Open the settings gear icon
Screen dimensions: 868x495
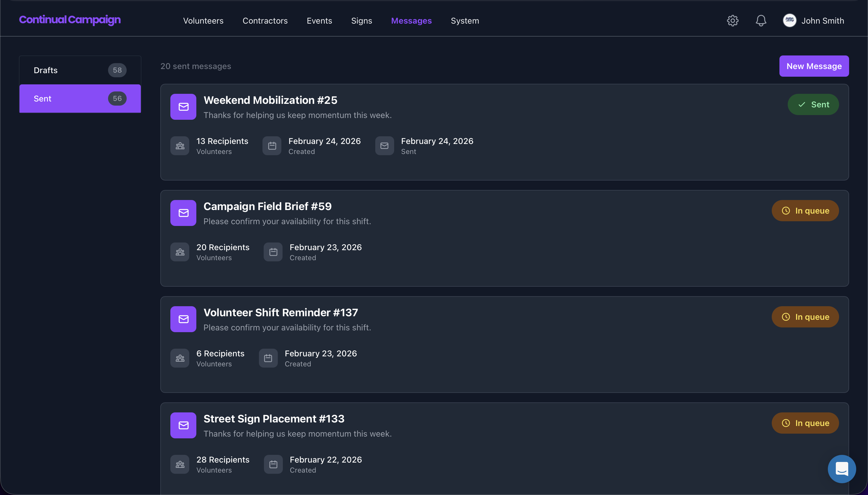(x=732, y=21)
